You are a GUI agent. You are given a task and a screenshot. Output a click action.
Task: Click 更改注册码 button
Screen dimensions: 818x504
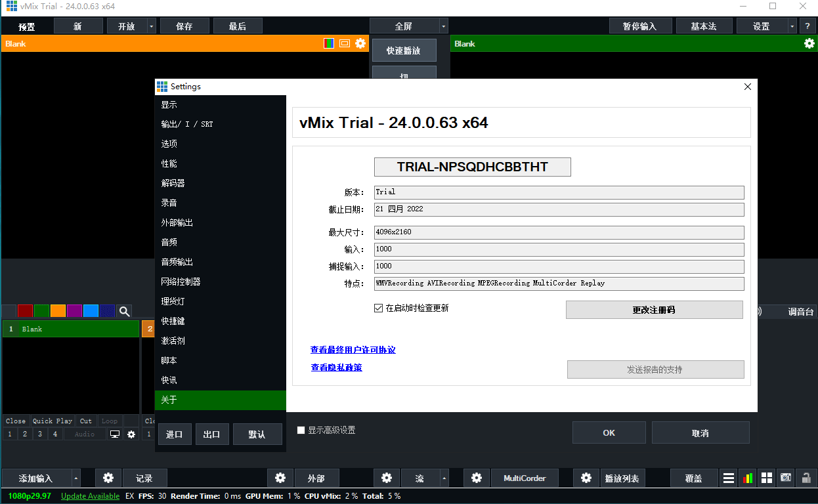(x=655, y=310)
